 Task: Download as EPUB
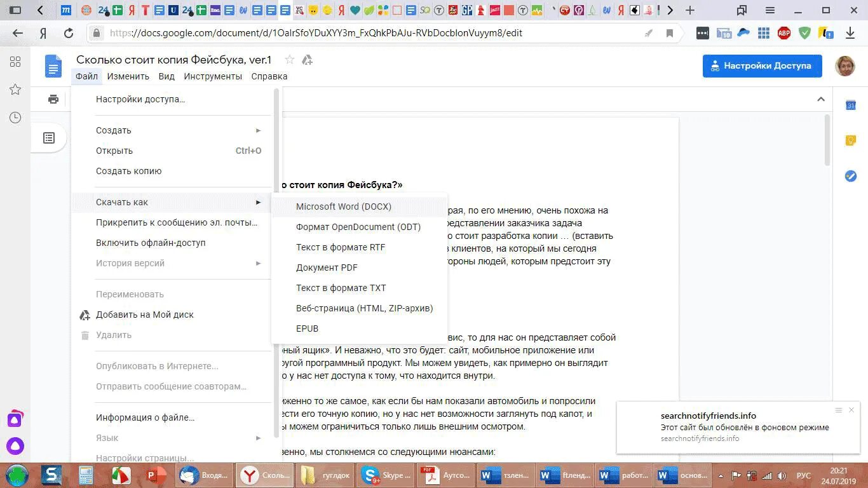[x=360, y=329]
